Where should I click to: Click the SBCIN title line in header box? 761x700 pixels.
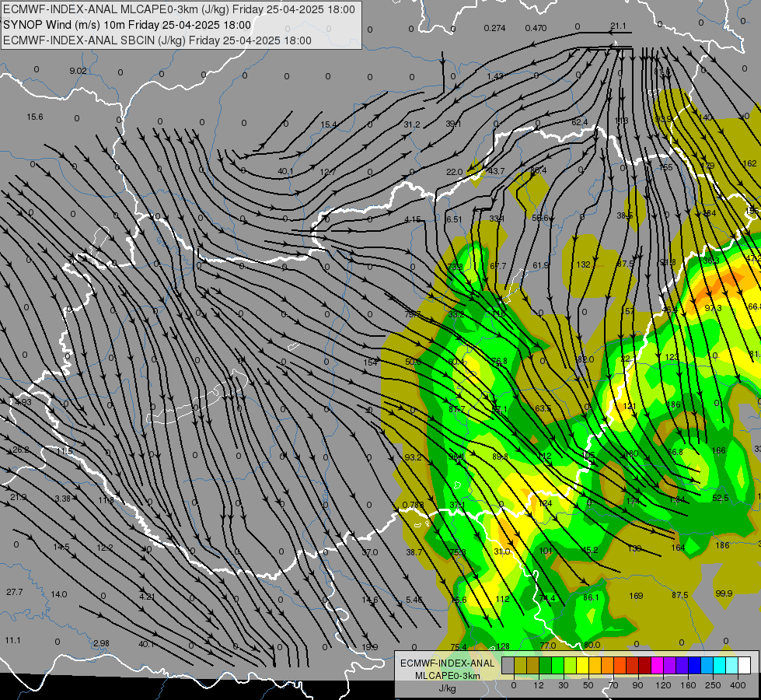tap(157, 40)
